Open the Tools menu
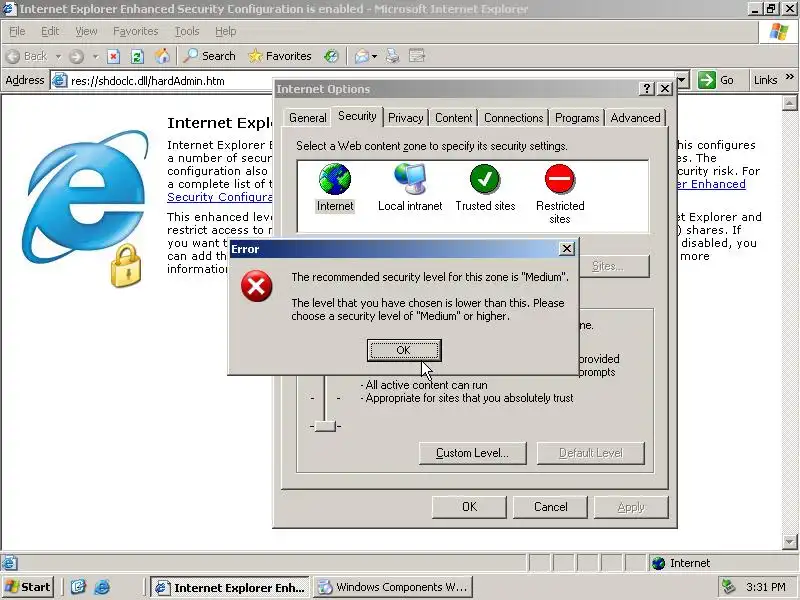Viewport: 800px width, 600px height. (187, 32)
